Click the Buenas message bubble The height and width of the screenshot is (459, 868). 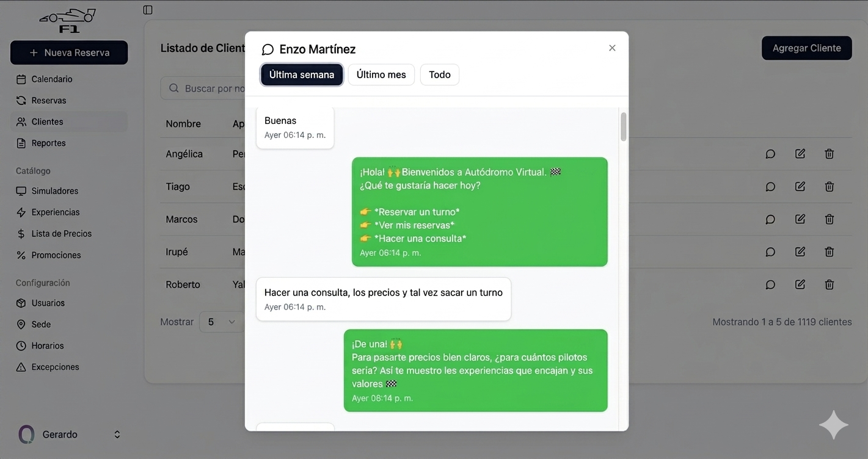(x=295, y=127)
